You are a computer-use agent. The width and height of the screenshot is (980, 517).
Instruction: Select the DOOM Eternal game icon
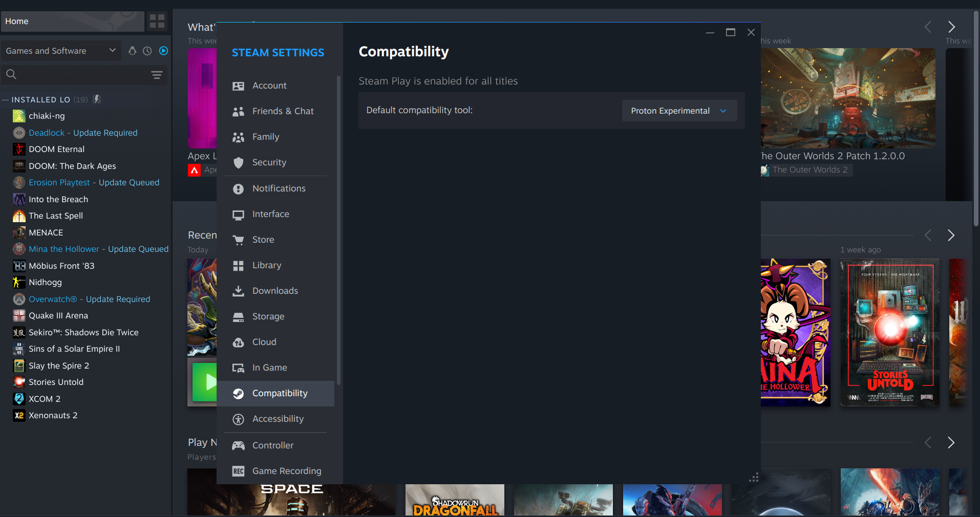(19, 149)
